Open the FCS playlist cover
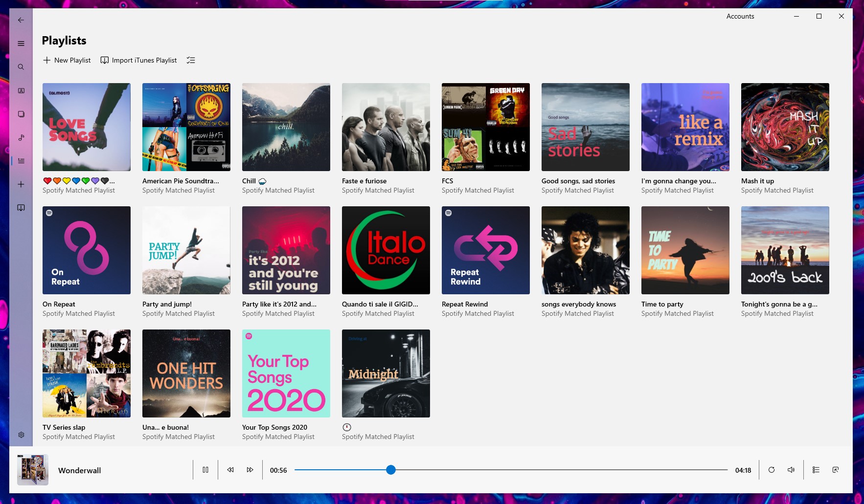Viewport: 864px width, 504px height. pos(486,127)
